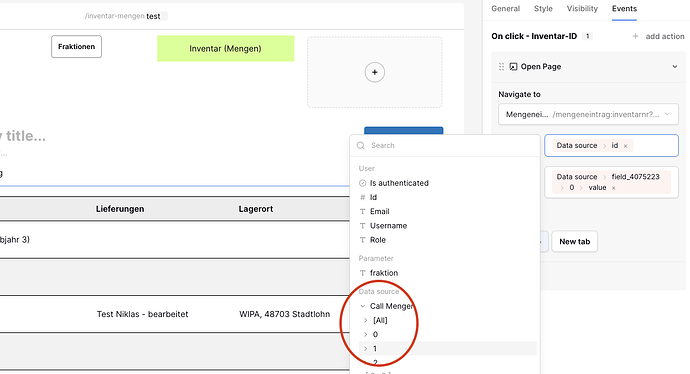This screenshot has height=374, width=690.
Task: Remove the field_4075223 value chip
Action: (613, 188)
